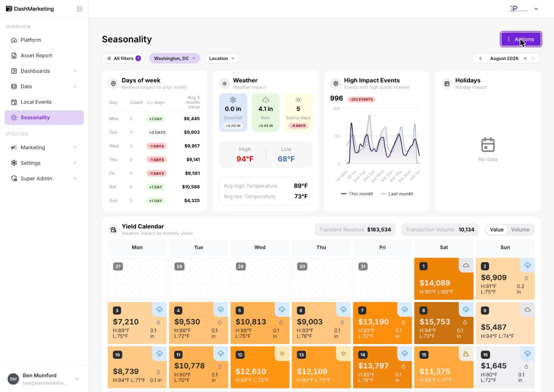
Task: Click the rain cloud icon on August 2
Action: tap(527, 265)
